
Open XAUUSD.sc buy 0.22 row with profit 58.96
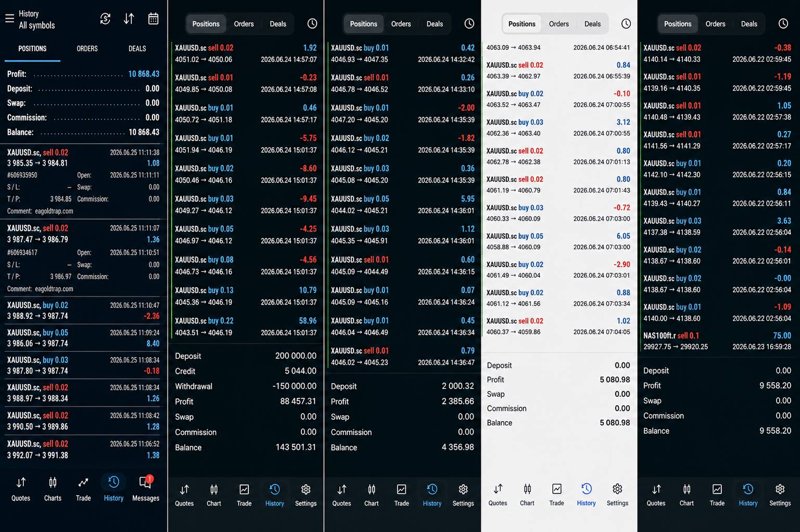(x=246, y=327)
